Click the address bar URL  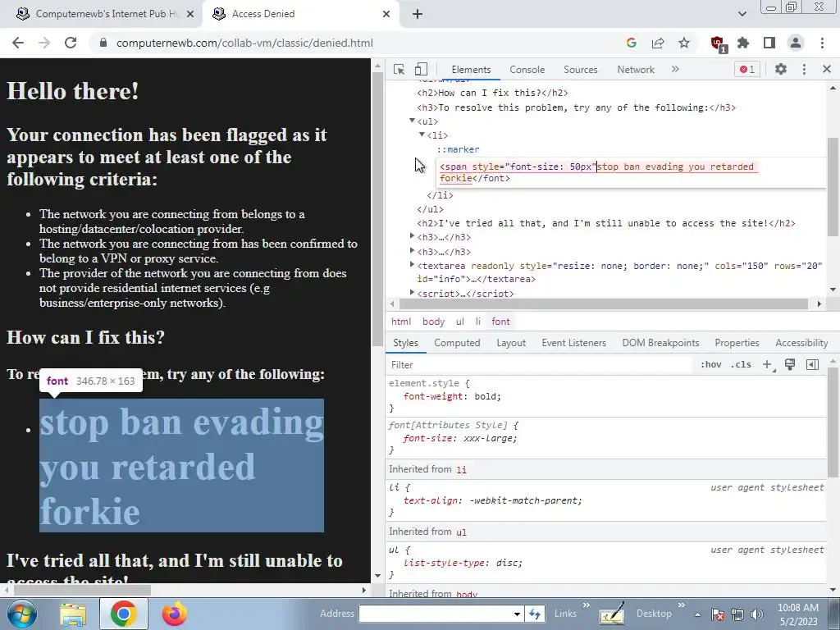[244, 43]
